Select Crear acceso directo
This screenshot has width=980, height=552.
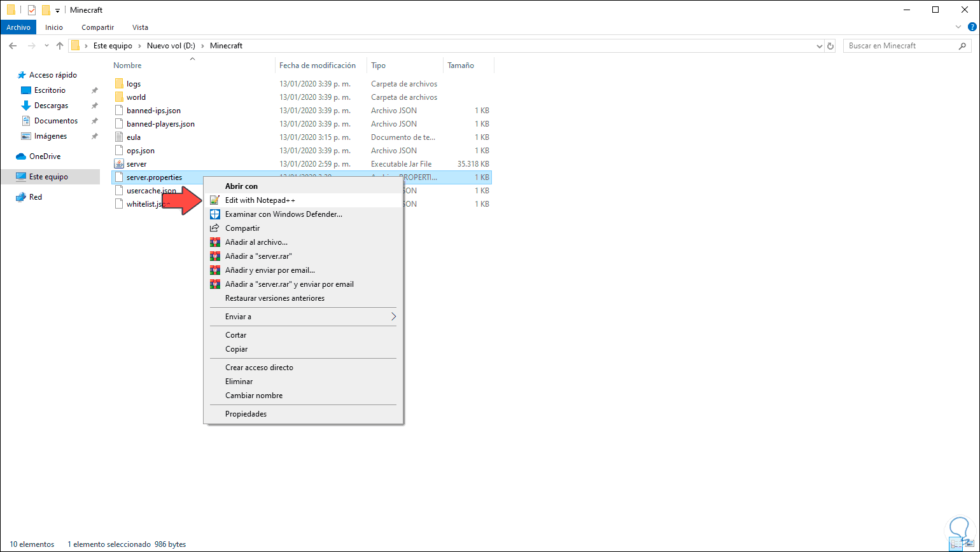point(303,368)
